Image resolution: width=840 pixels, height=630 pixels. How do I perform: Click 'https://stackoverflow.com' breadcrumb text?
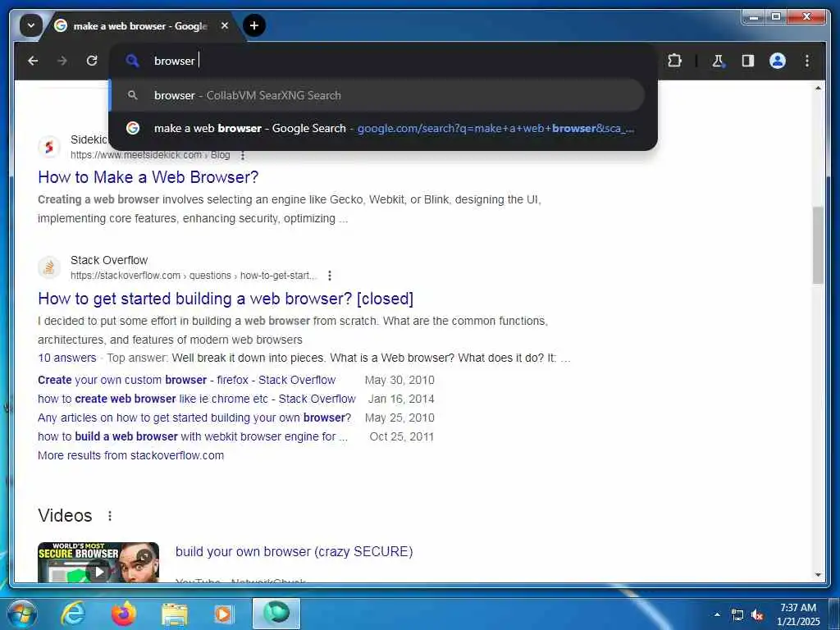[x=126, y=276]
